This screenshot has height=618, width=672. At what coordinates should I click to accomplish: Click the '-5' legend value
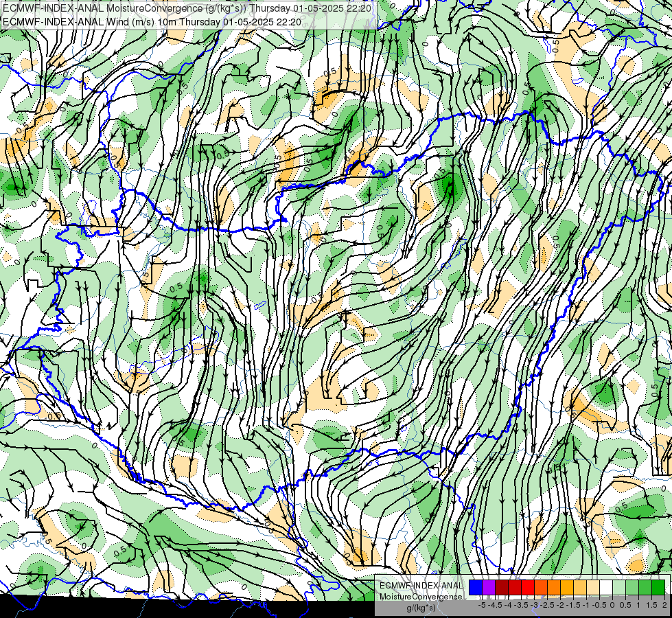pos(482,605)
